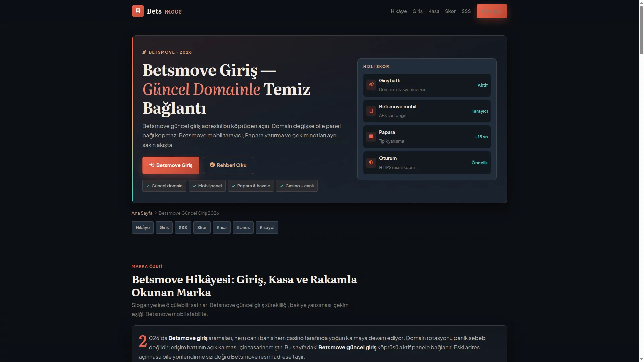Select the Skor pill below the breadcrumb
This screenshot has height=362, width=644.
pyautogui.click(x=202, y=228)
